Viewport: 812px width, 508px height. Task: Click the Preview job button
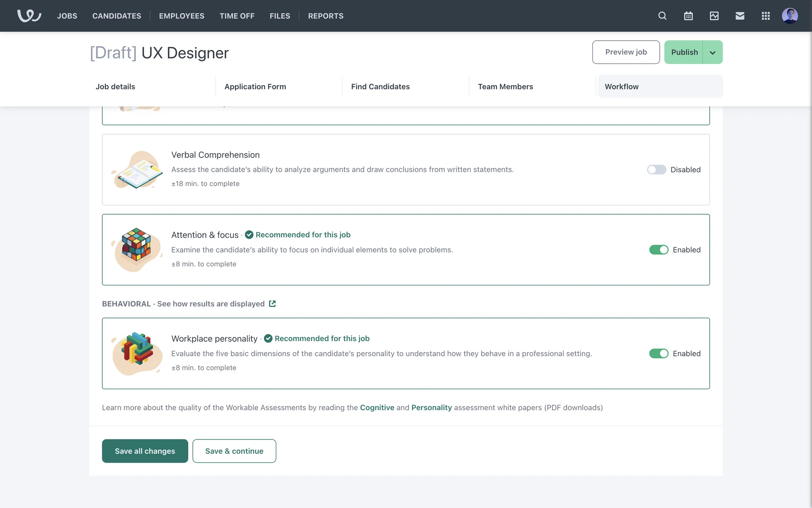tap(625, 52)
